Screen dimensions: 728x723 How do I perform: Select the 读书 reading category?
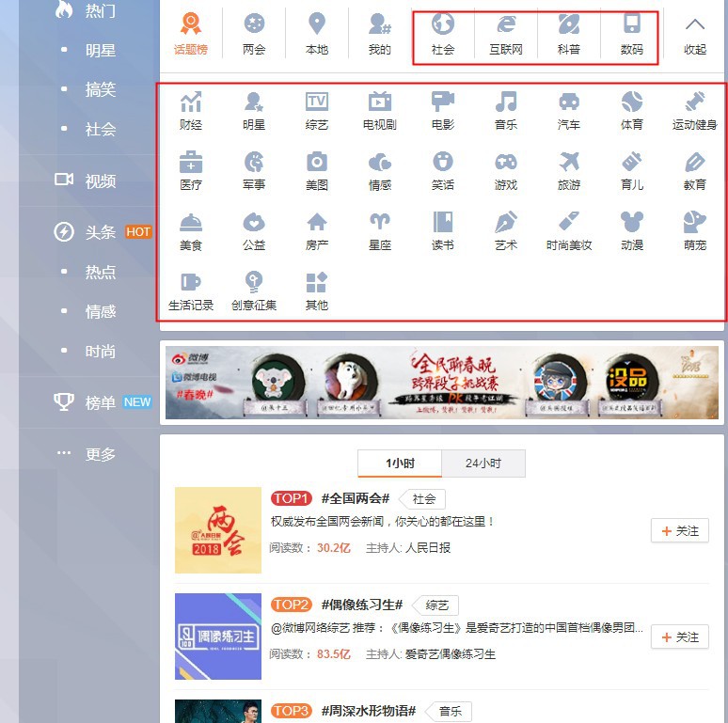(442, 231)
